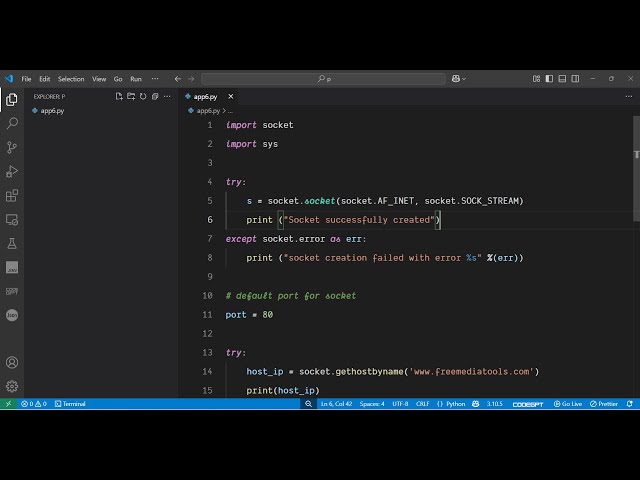Open the Copilot chat dropdown

pyautogui.click(x=459, y=79)
